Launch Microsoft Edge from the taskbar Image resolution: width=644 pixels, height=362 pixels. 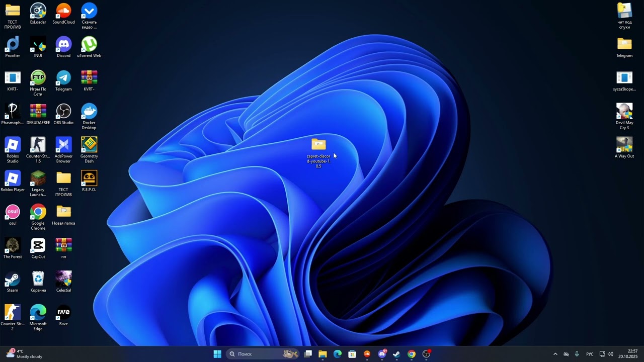click(x=338, y=354)
